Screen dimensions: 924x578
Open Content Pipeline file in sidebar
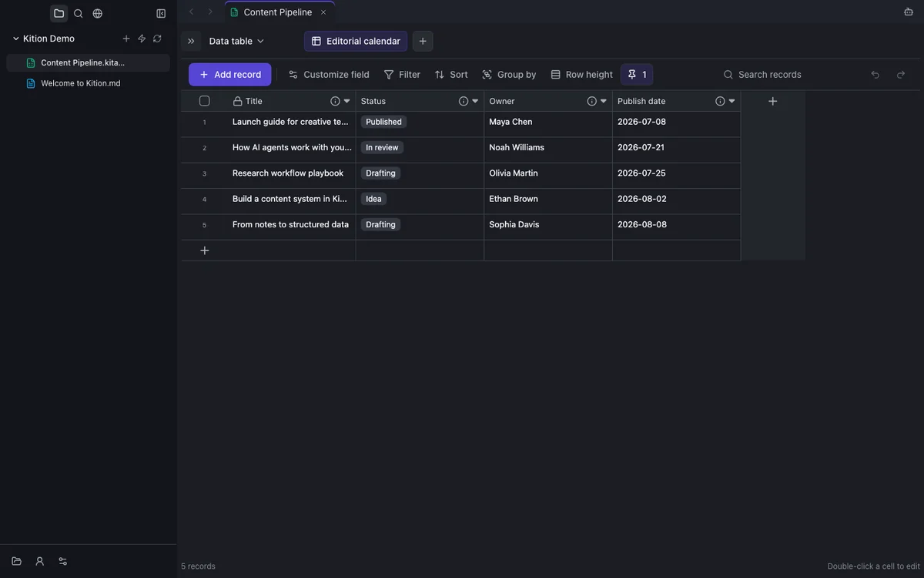(88, 62)
